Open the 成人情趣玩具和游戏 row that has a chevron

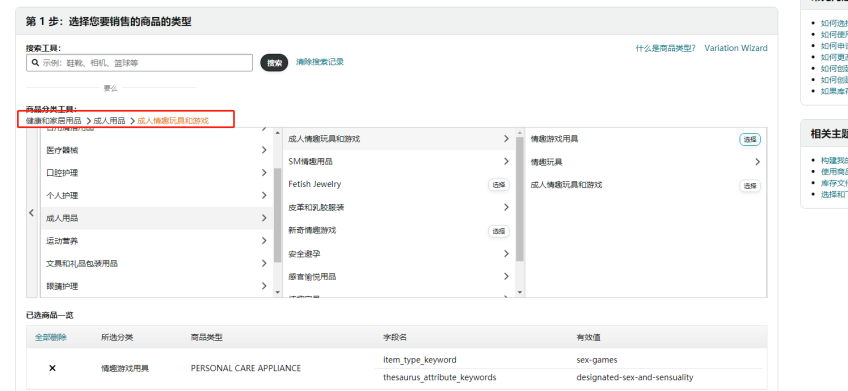click(399, 139)
